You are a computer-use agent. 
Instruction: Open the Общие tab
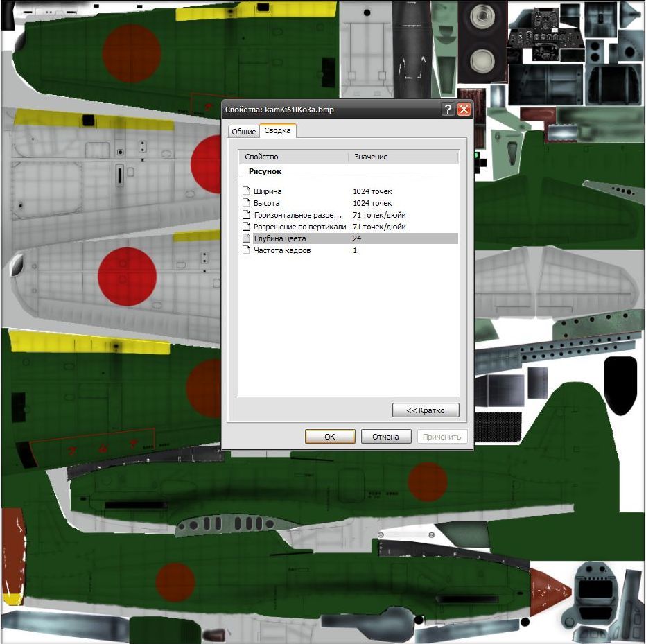pyautogui.click(x=243, y=132)
